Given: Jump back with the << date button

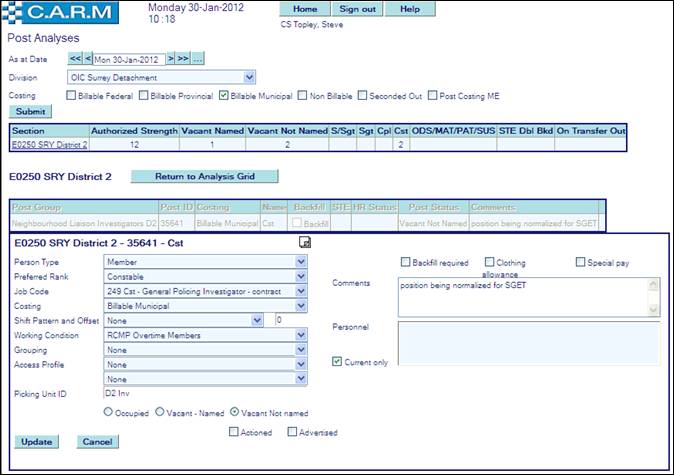Looking at the screenshot, I should point(75,59).
